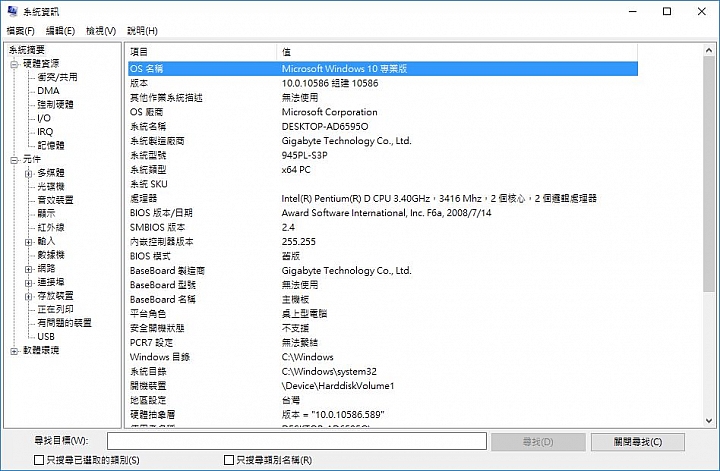This screenshot has width=720, height=471.
Task: Select 有問題的裝置 tree item
Action: point(64,323)
